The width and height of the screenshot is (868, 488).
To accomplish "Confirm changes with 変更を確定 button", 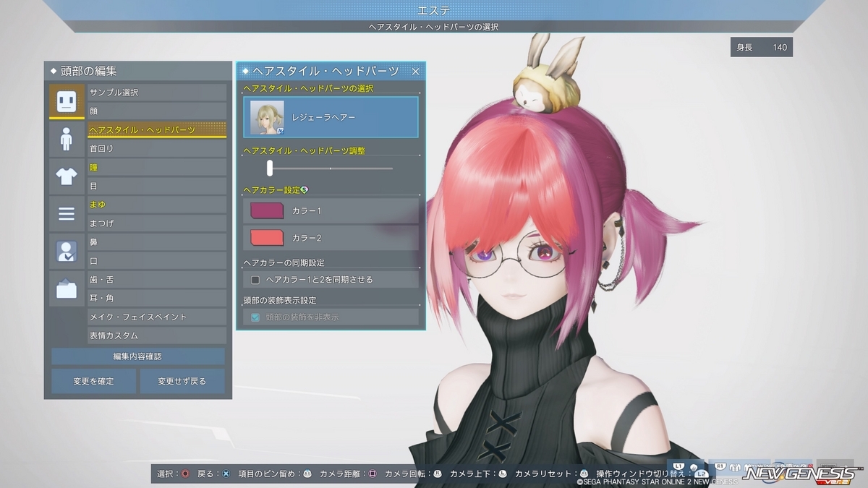I will click(x=93, y=381).
